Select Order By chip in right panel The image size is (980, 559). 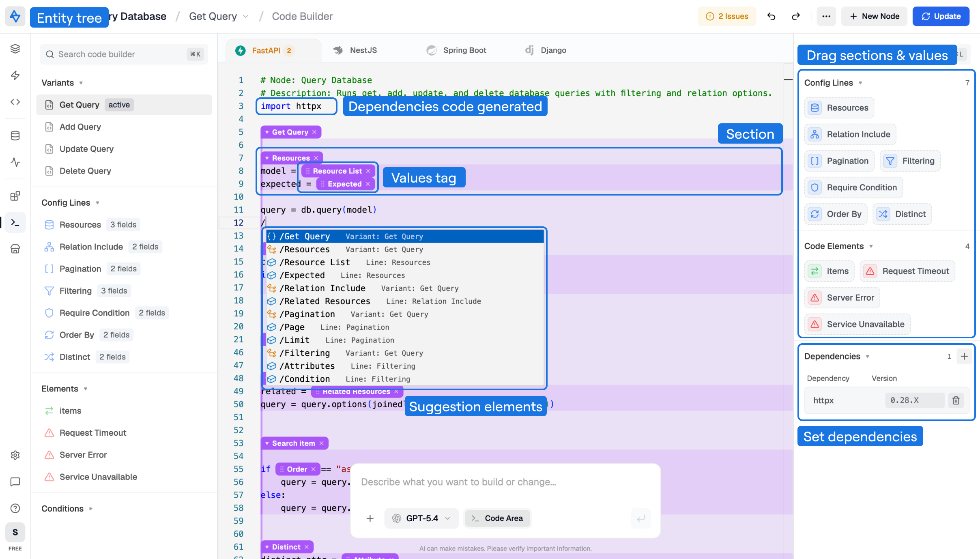(x=836, y=214)
